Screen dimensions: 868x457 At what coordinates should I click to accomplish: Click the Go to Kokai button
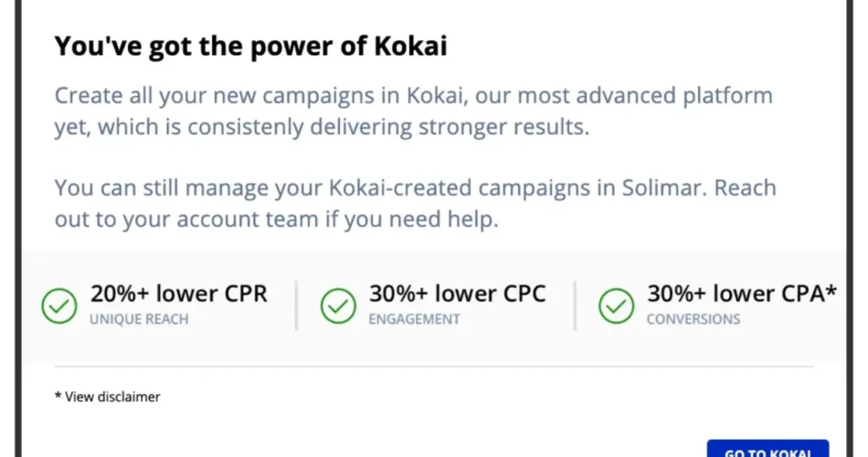767,449
